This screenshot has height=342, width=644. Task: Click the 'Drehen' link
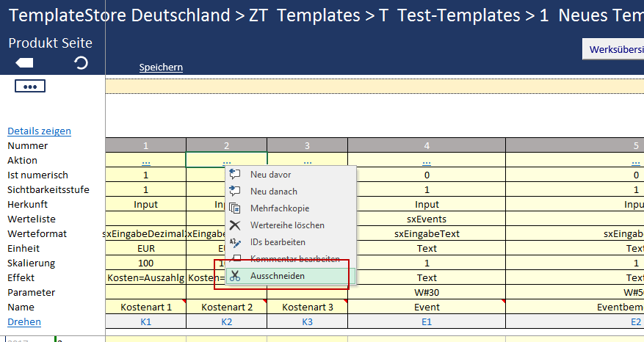[x=24, y=322]
